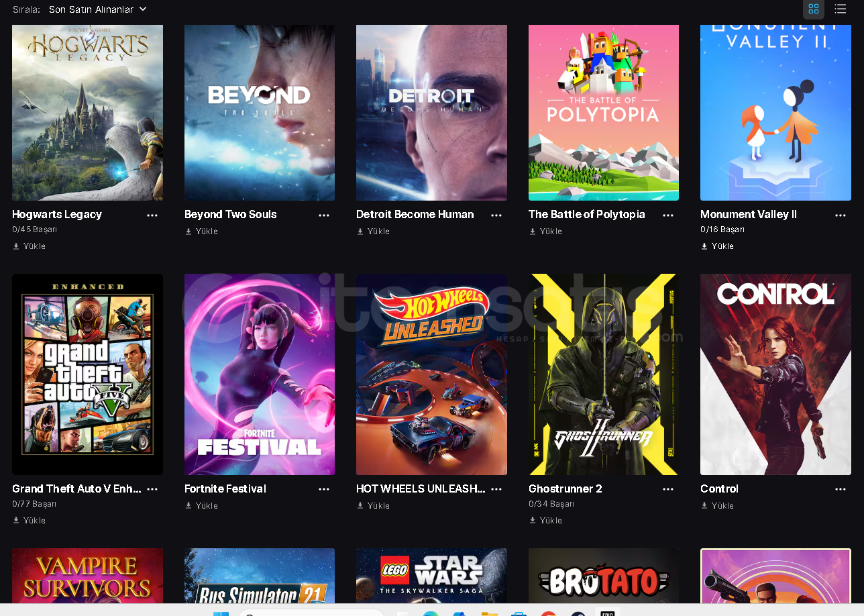Open Beyond Two Souls three-dot options menu

324,215
